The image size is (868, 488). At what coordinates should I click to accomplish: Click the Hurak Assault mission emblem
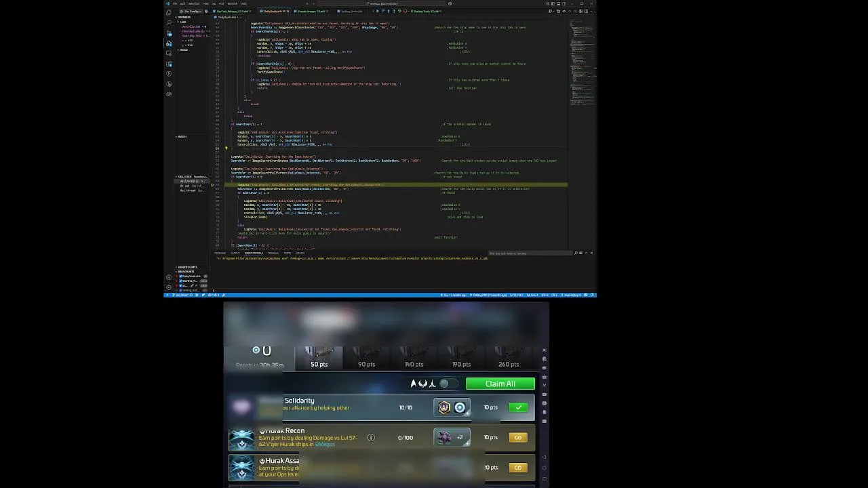[x=241, y=468]
